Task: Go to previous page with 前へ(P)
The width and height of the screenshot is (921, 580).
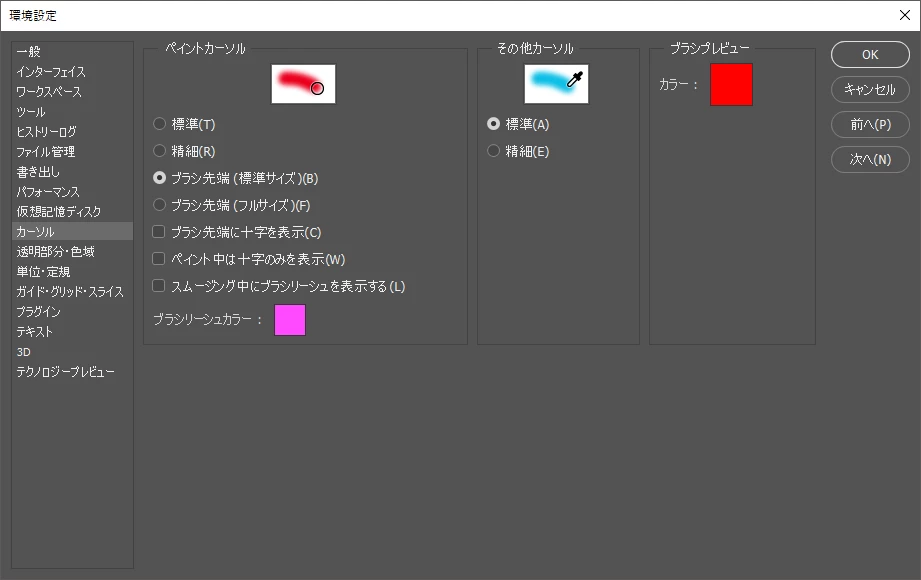Action: (x=870, y=125)
